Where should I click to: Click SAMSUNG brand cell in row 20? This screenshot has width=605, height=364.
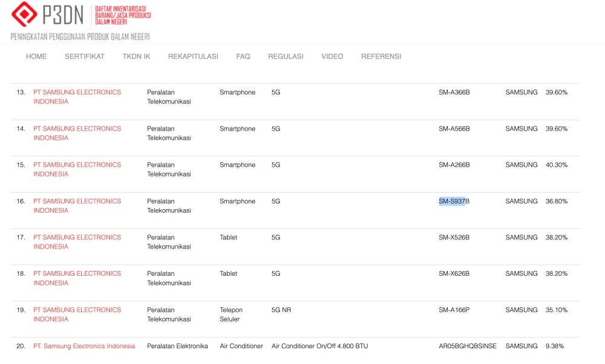click(x=522, y=346)
